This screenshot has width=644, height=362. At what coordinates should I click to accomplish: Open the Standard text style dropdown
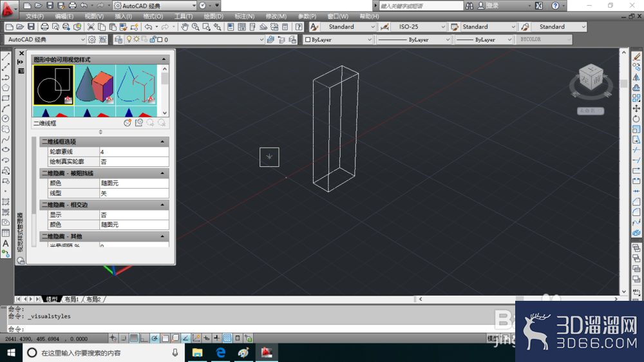coord(348,26)
